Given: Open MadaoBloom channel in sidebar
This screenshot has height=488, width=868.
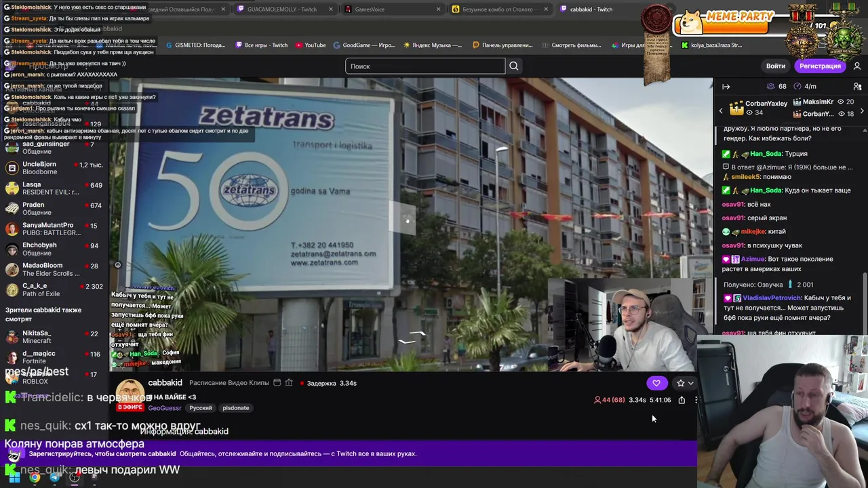Looking at the screenshot, I should point(54,269).
